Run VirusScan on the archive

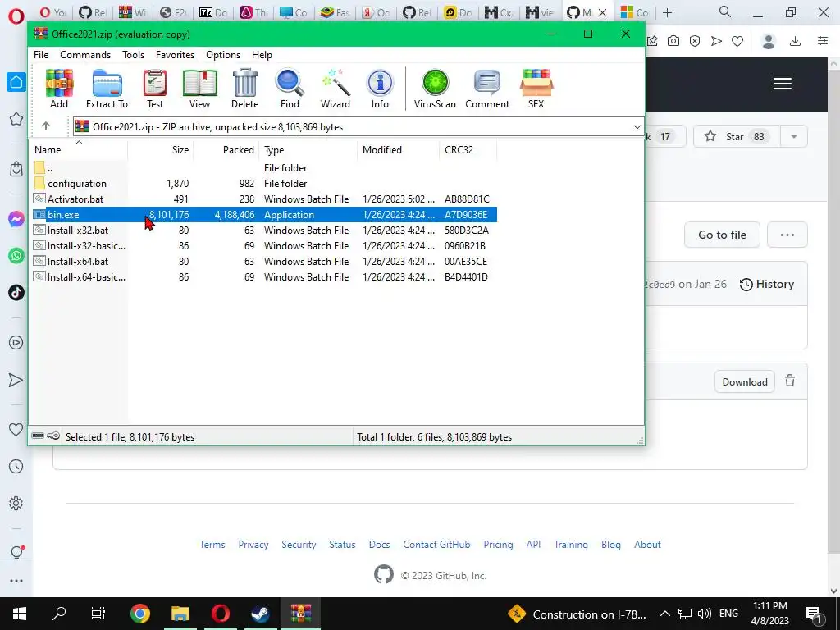tap(435, 89)
